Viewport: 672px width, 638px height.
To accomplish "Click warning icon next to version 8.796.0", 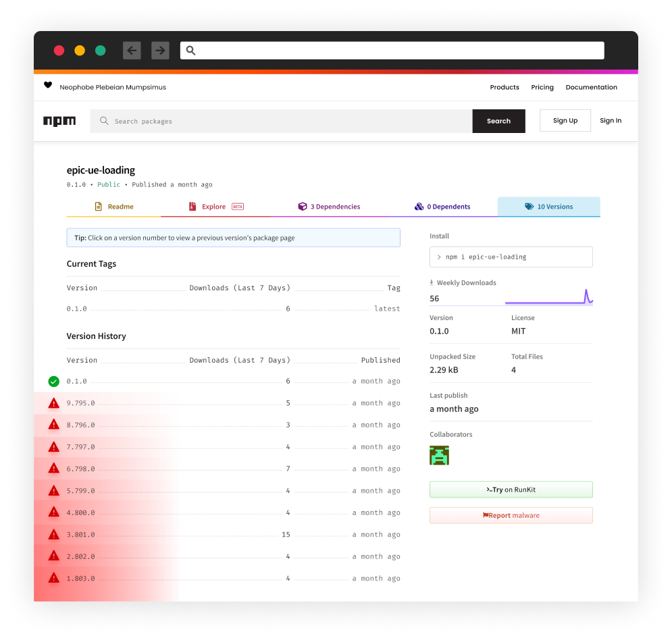I will click(x=53, y=425).
